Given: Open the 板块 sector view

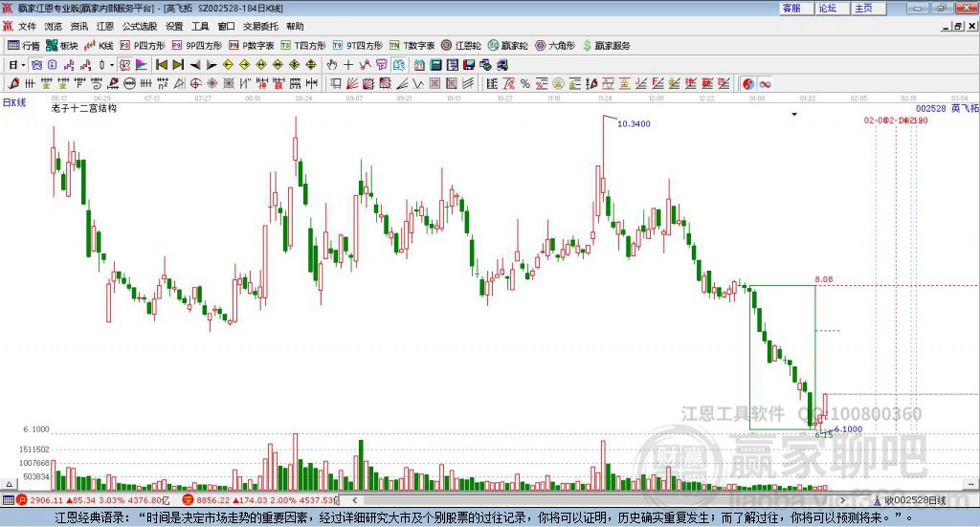Looking at the screenshot, I should point(62,45).
